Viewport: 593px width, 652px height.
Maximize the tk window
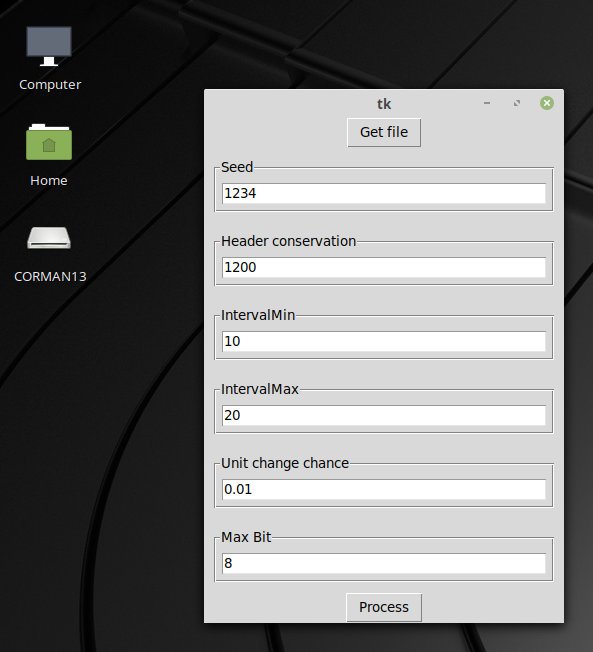pos(517,103)
